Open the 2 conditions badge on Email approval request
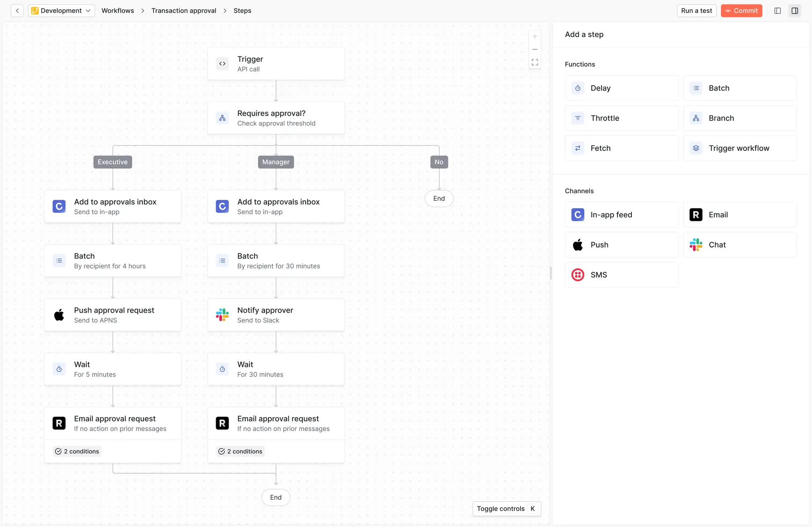The height and width of the screenshot is (527, 812). (77, 451)
